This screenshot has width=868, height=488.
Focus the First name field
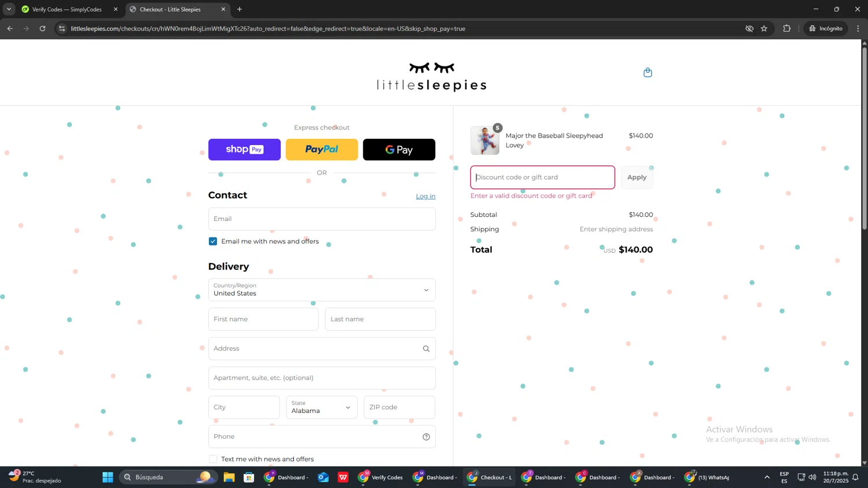pos(263,319)
